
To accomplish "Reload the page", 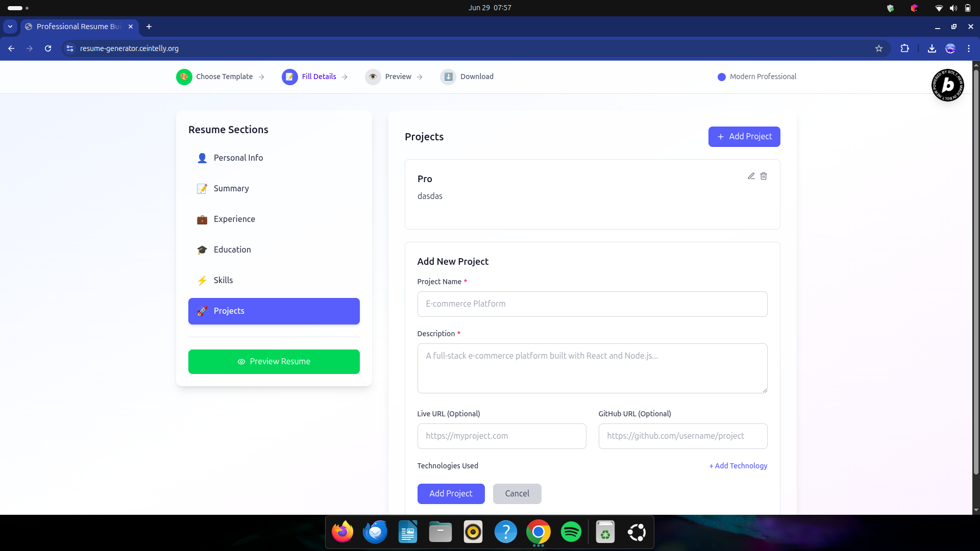I will click(48, 48).
